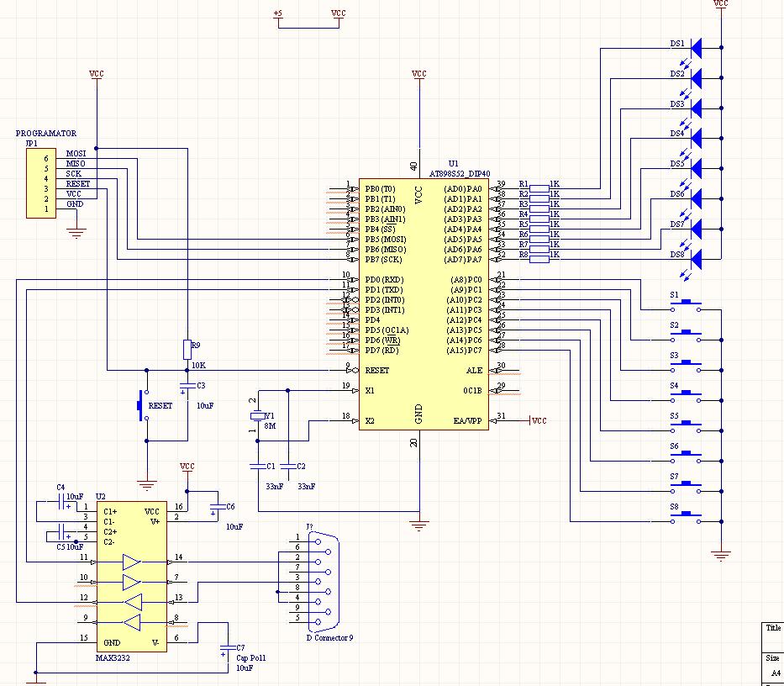Click the 8M crystal Y1 symbol
This screenshot has width=784, height=686.
click(x=258, y=417)
